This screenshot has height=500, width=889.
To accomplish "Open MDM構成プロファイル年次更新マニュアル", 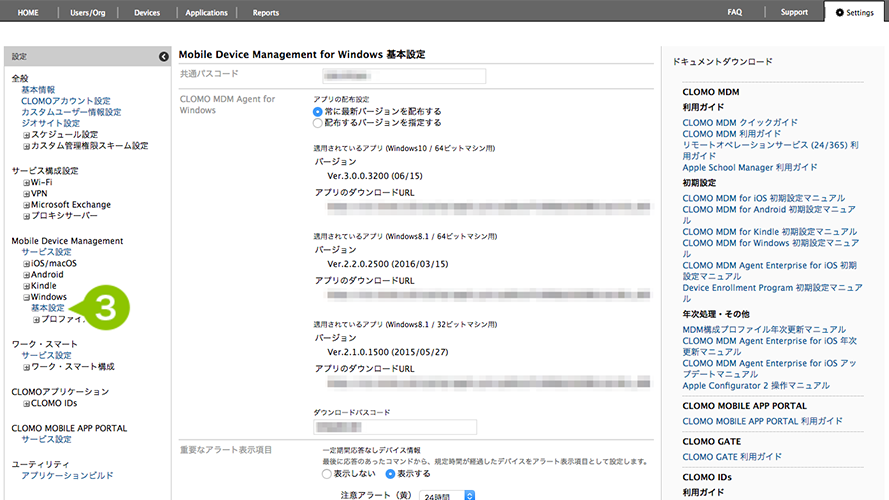I will 764,329.
